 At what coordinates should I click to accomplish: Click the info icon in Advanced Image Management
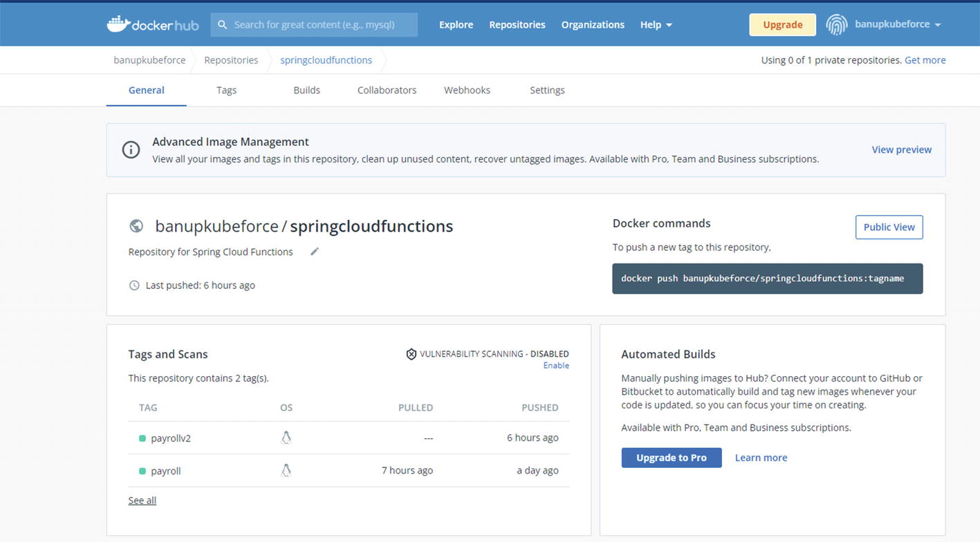pyautogui.click(x=131, y=150)
